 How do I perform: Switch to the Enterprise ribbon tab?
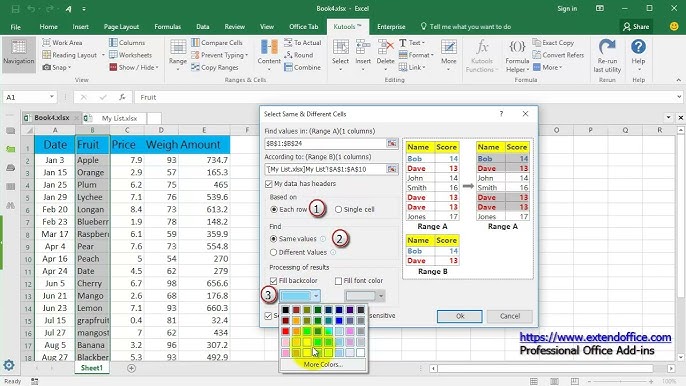click(x=391, y=27)
